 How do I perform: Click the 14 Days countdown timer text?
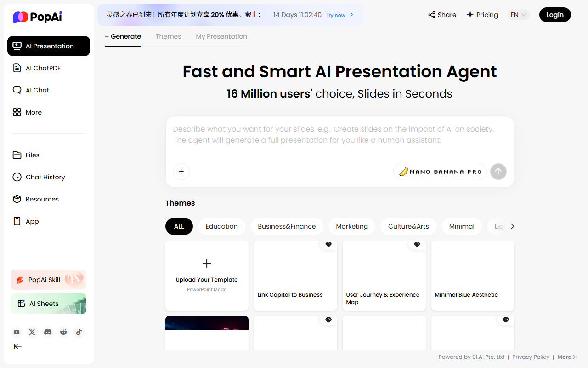(x=297, y=15)
